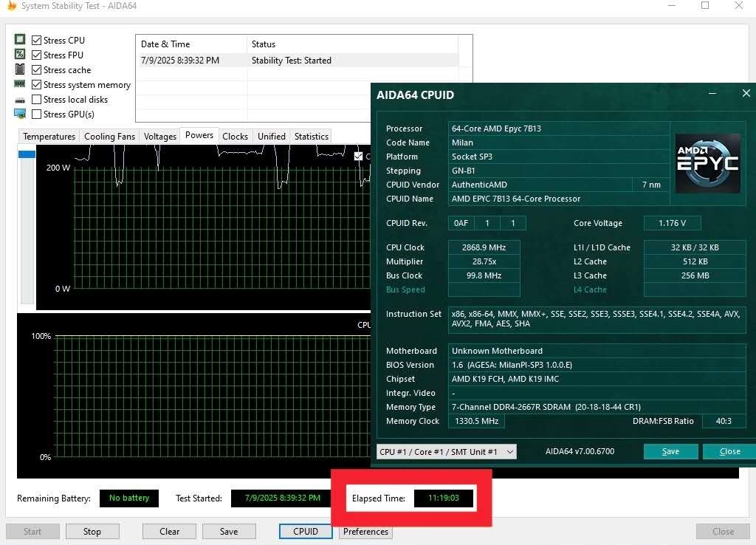This screenshot has height=545, width=756.
Task: Click the AMD K19 FCH chipset value
Action: tap(597, 379)
